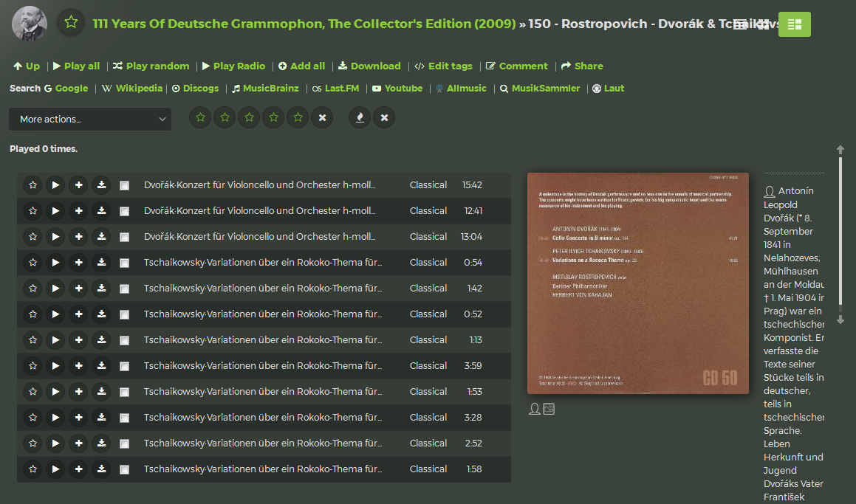Star the album next to the avatar
Viewport: 856px width, 504px height.
pyautogui.click(x=71, y=23)
